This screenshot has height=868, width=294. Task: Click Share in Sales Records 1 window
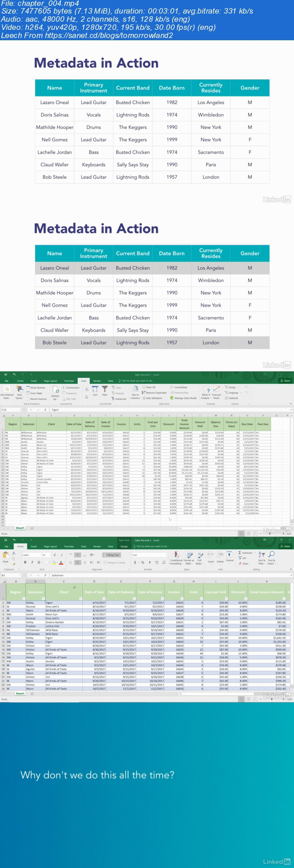point(285,381)
